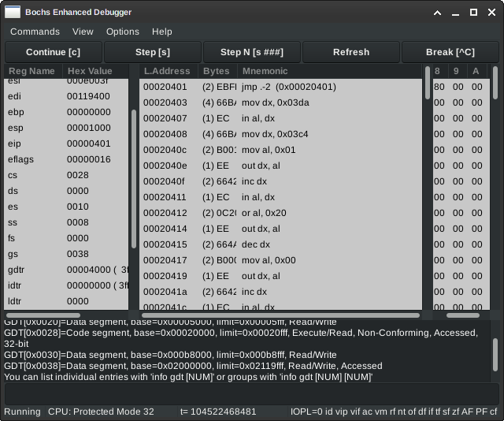Screen dimensions: 504x421
Task: Click the memory dump horizontal scrollbar
Action: [463, 315]
